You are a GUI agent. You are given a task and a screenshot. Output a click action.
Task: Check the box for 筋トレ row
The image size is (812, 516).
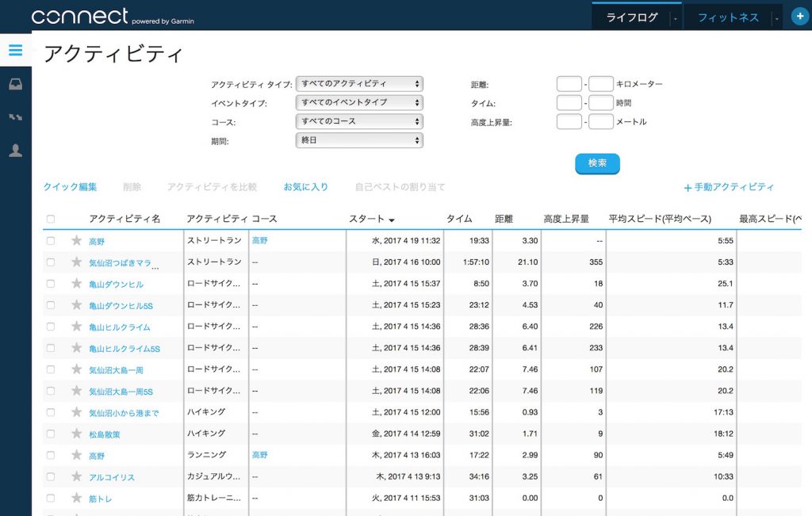51,499
